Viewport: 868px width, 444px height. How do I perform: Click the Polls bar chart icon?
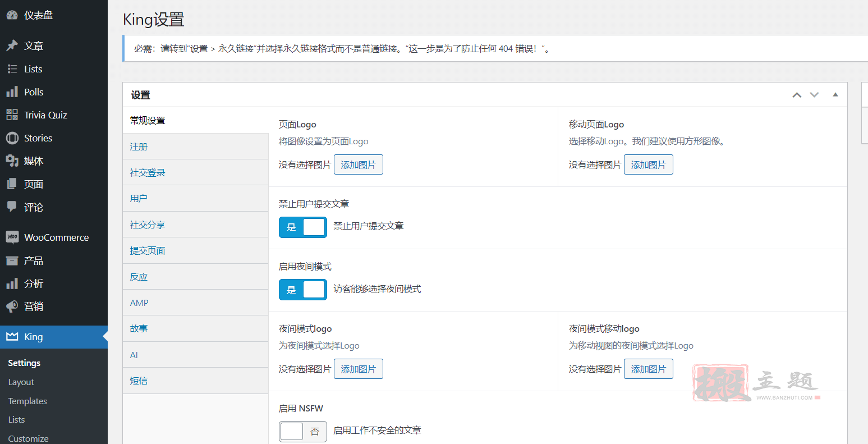click(x=12, y=92)
